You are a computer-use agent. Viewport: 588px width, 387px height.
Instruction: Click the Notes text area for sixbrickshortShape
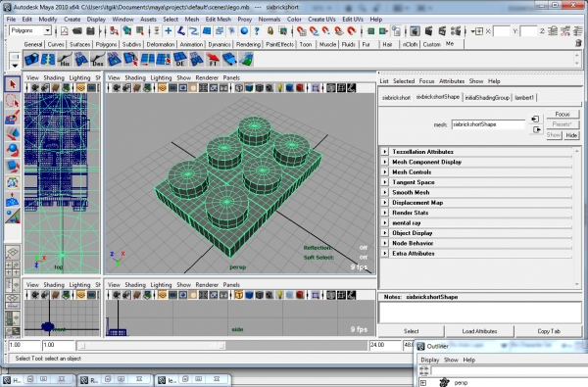[x=479, y=313]
